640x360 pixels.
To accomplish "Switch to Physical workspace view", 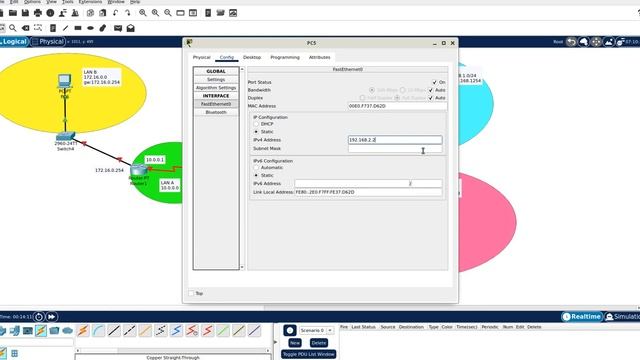I will click(x=48, y=42).
